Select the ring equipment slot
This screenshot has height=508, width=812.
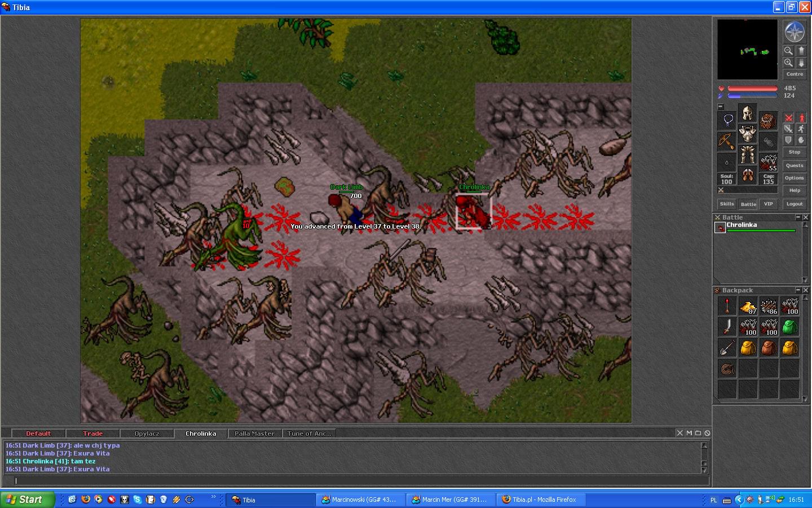[x=727, y=162]
